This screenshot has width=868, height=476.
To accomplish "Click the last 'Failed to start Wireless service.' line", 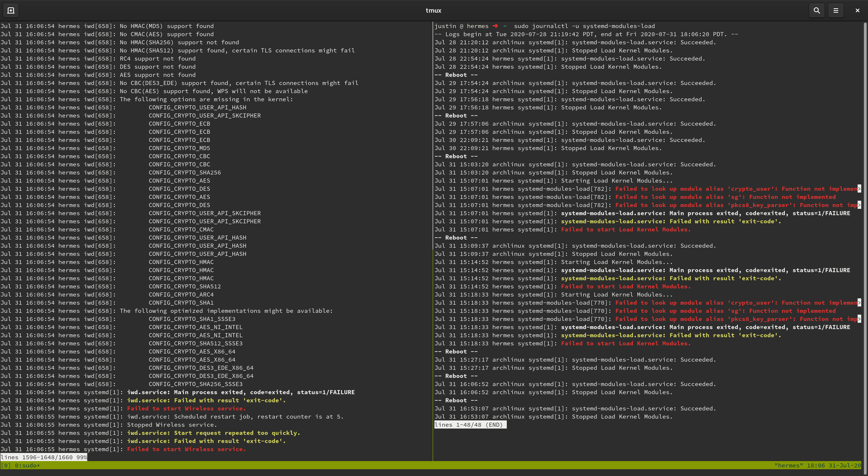I will (186, 449).
